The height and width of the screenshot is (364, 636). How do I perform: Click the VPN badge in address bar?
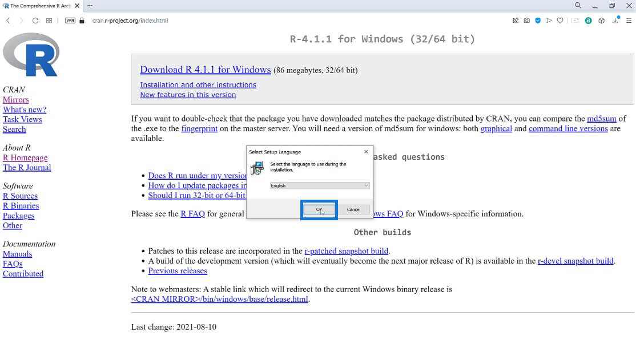click(70, 21)
